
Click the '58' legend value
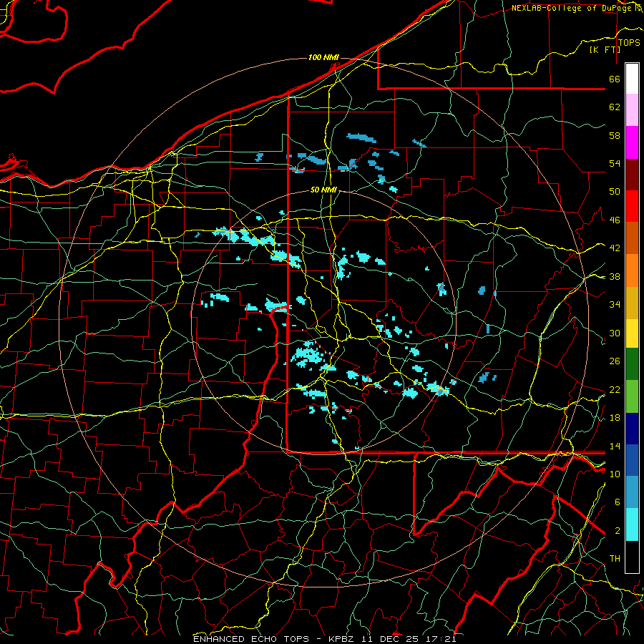pos(615,135)
